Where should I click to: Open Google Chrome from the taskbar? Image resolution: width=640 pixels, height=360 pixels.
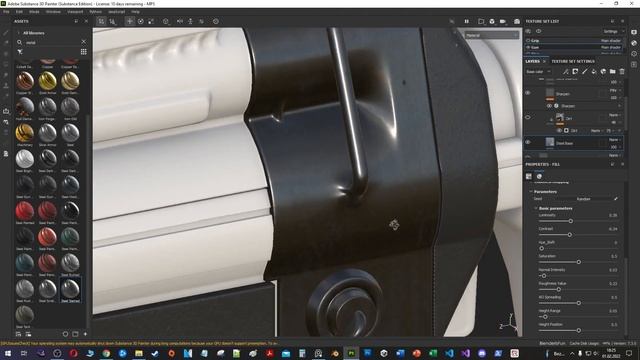106,353
